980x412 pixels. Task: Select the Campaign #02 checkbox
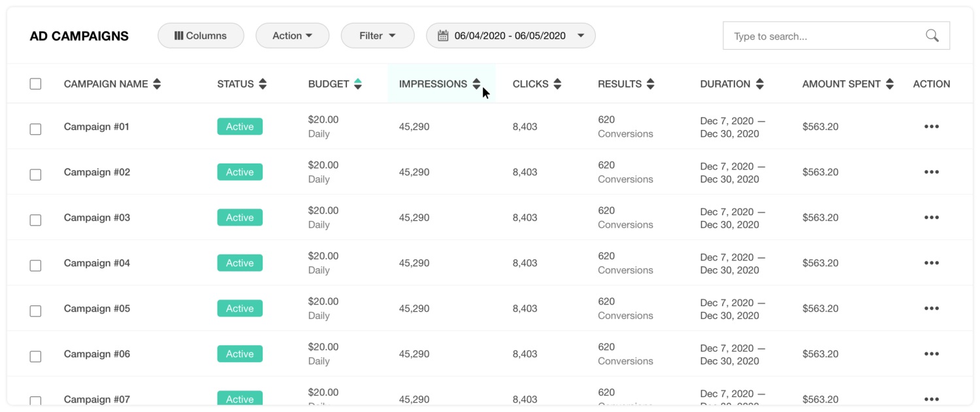coord(35,175)
